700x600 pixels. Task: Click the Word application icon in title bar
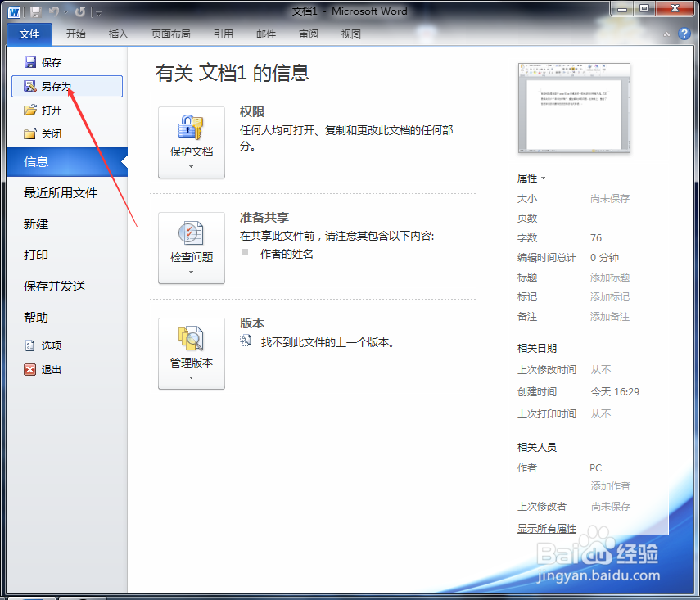[x=14, y=12]
